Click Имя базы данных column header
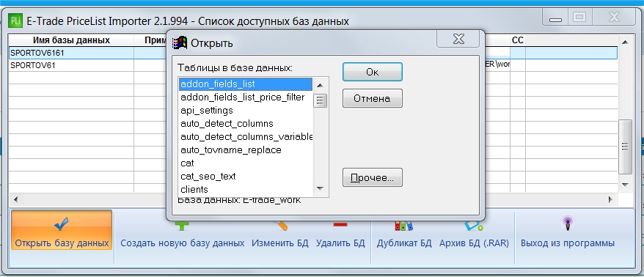 coord(71,40)
